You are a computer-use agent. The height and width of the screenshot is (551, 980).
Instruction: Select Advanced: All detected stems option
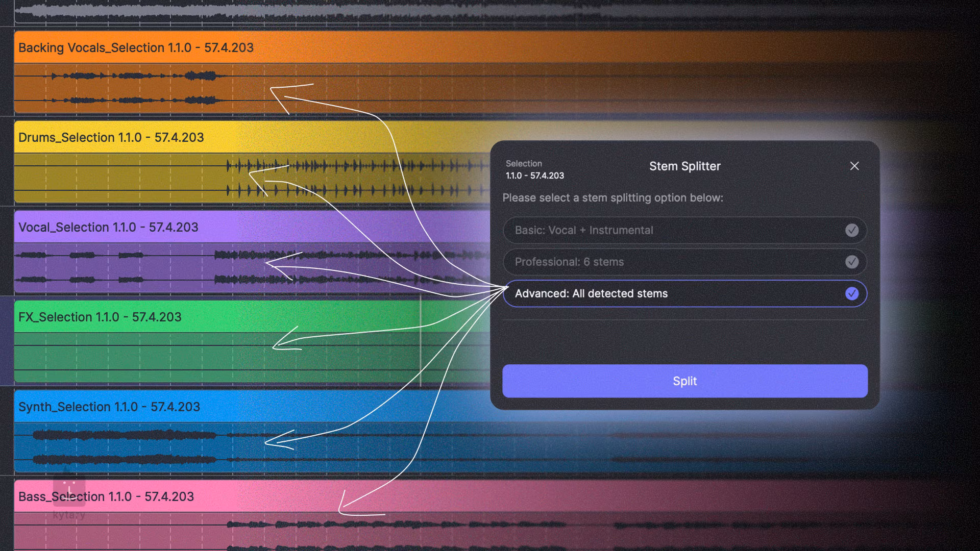pos(591,293)
